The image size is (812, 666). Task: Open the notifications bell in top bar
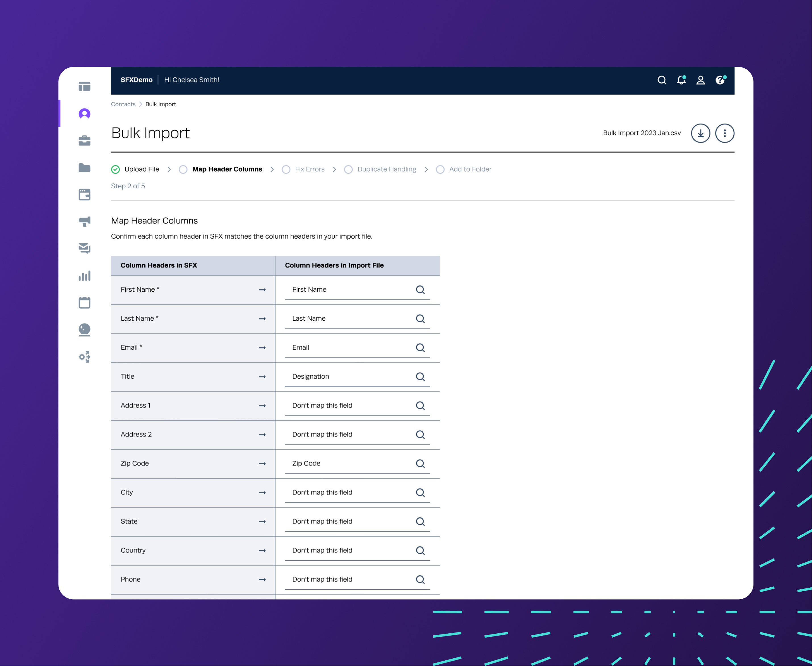pos(682,80)
